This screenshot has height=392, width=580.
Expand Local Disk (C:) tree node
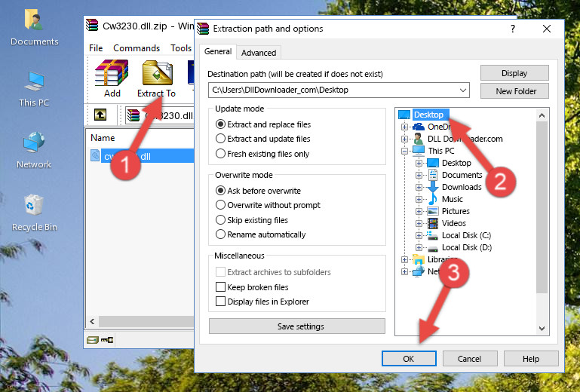point(419,235)
